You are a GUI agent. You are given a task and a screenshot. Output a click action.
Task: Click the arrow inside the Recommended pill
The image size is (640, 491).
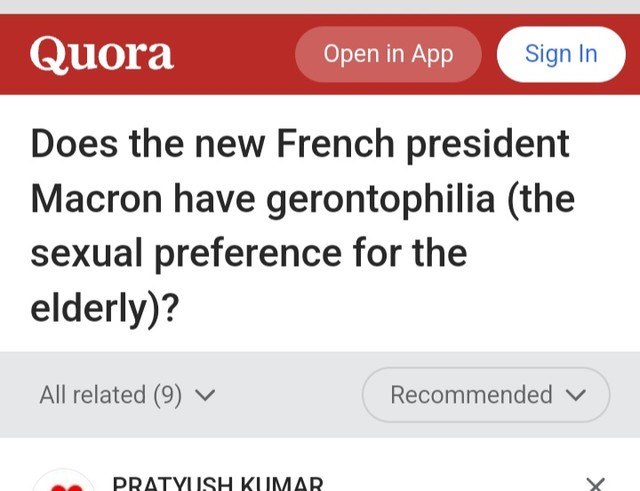click(575, 396)
